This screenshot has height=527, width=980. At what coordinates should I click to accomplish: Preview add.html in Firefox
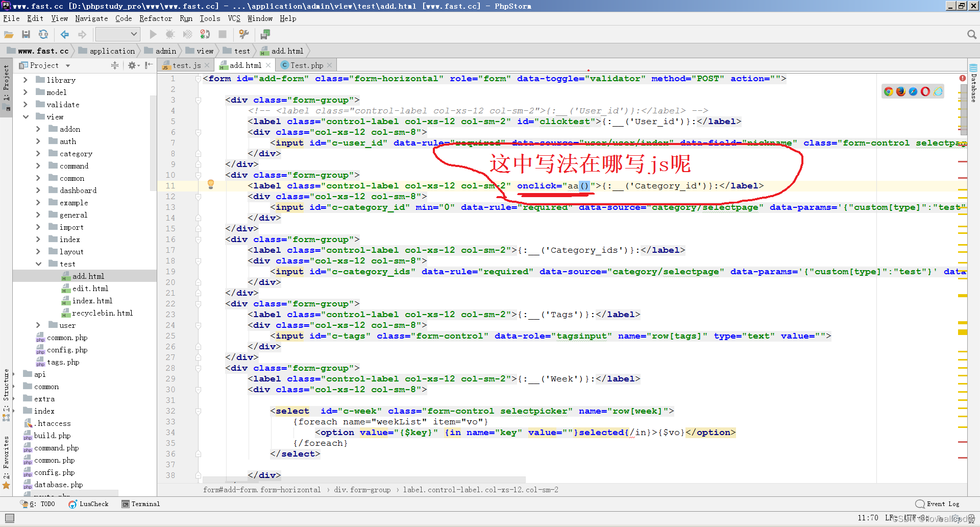[900, 91]
